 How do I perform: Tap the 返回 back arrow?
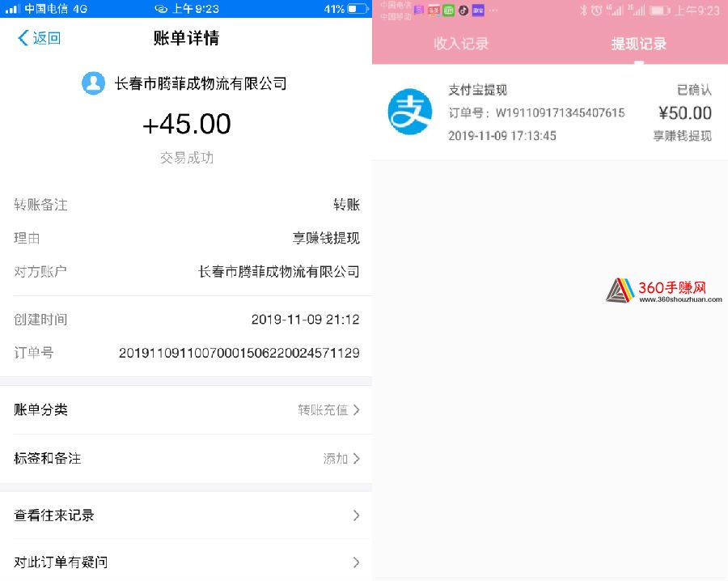[x=23, y=38]
